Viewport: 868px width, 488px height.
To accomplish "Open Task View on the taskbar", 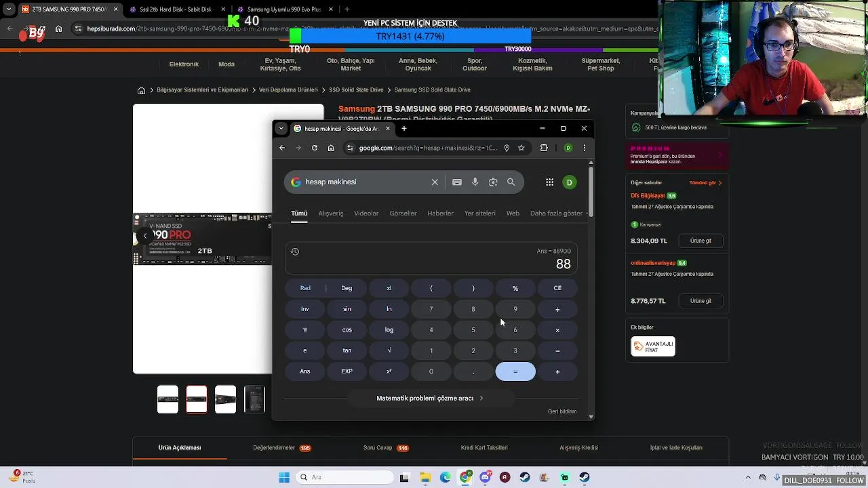I will point(404,477).
